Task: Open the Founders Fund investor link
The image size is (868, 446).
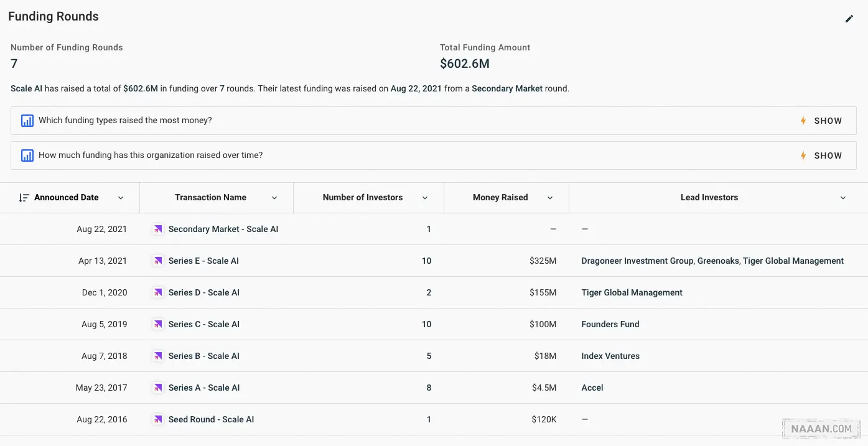Action: [x=610, y=325]
